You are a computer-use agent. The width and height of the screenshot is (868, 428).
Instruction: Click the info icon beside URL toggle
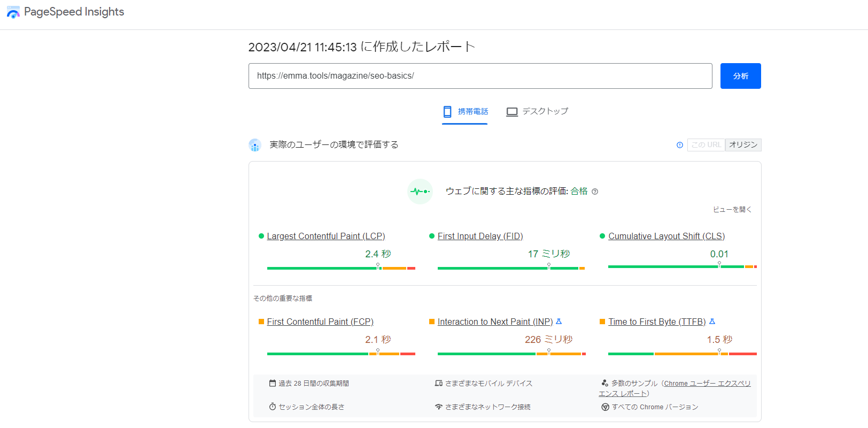coord(680,145)
